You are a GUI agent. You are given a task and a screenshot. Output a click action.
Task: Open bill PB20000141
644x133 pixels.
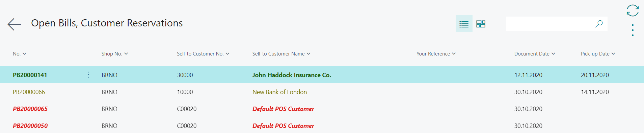tap(30, 75)
